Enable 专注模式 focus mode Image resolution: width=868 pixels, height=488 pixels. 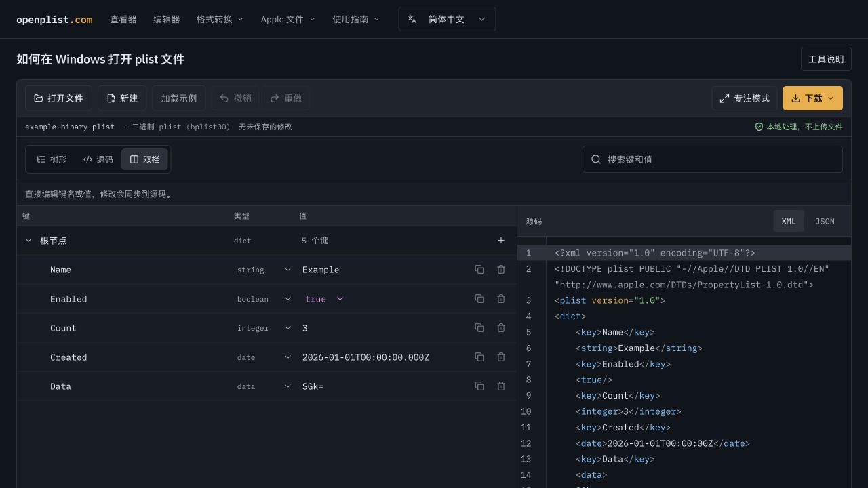tap(745, 98)
